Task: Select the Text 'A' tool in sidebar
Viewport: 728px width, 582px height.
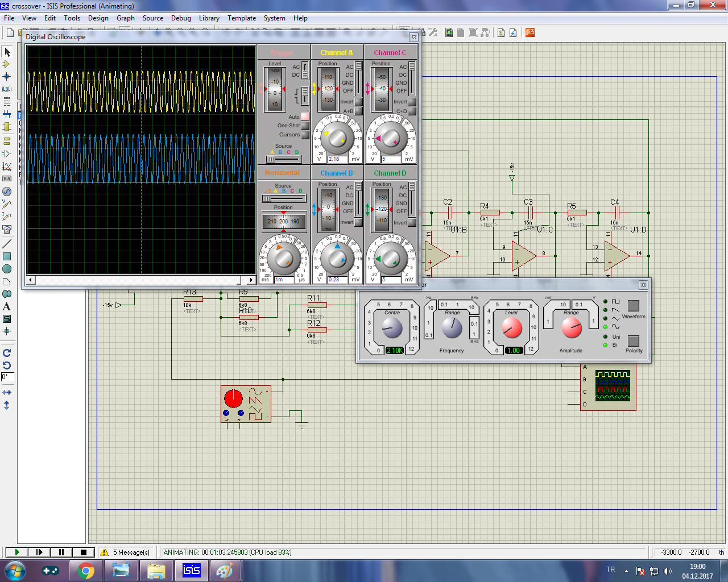Action: tap(7, 306)
